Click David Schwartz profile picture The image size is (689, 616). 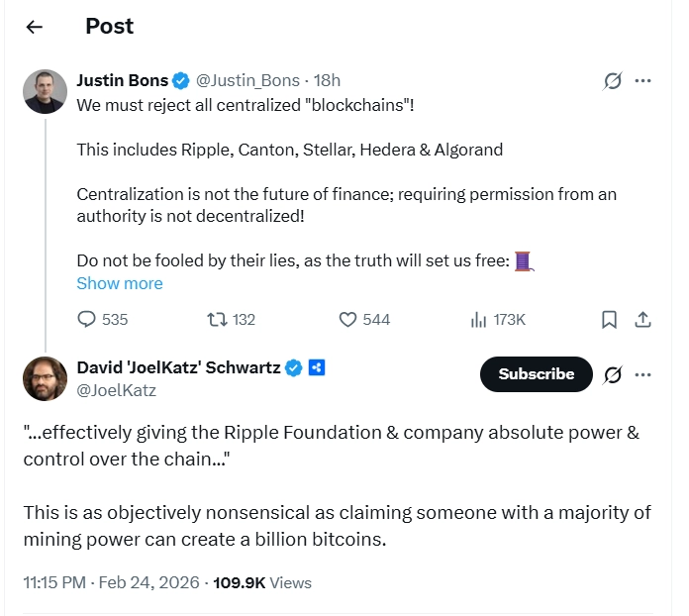click(45, 377)
